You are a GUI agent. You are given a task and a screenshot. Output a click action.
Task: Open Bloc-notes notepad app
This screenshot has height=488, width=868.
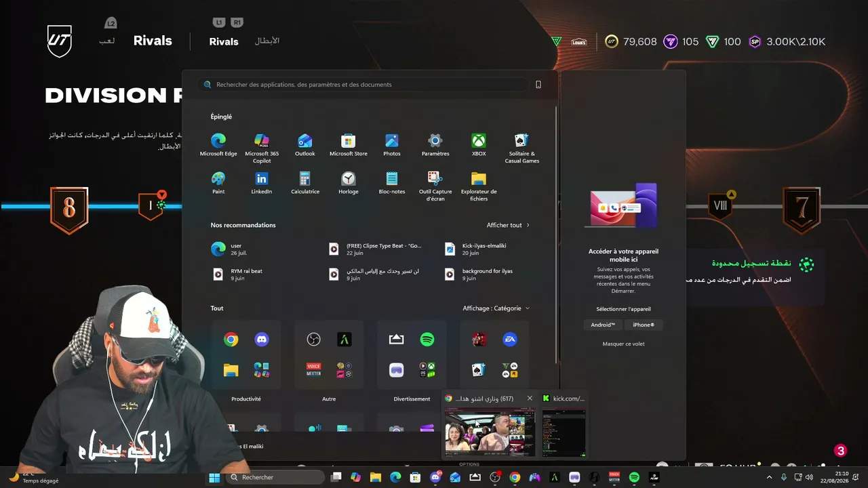pos(392,183)
